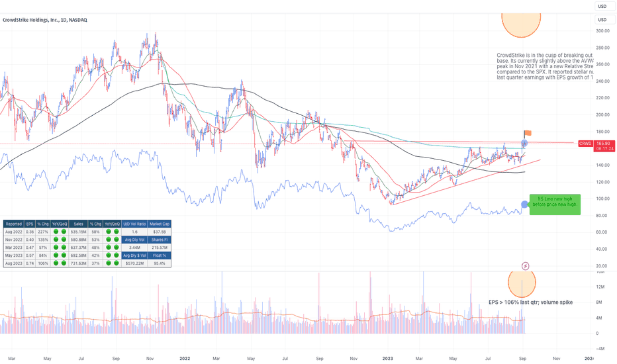The height and width of the screenshot is (364, 617).
Task: Click the $37.5B market cap value
Action: pyautogui.click(x=160, y=232)
